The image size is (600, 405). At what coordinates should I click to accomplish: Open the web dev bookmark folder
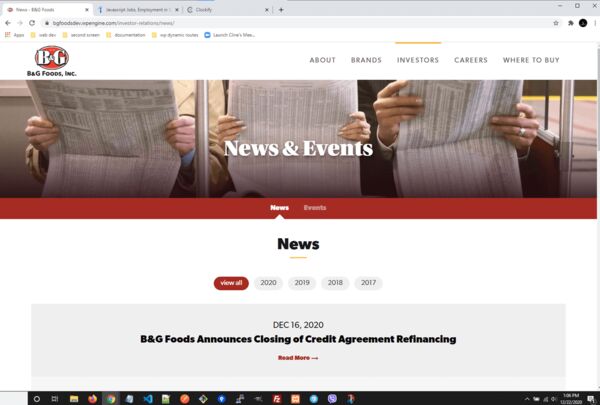click(43, 35)
